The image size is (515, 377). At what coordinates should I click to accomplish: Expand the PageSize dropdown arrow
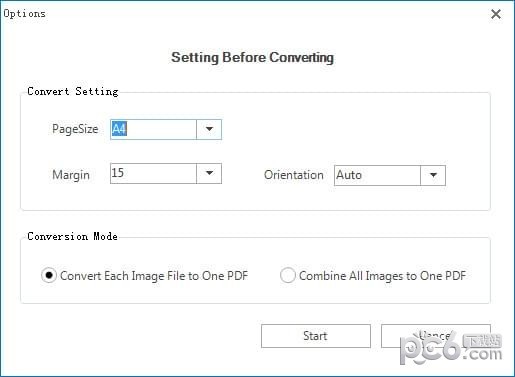pos(209,129)
